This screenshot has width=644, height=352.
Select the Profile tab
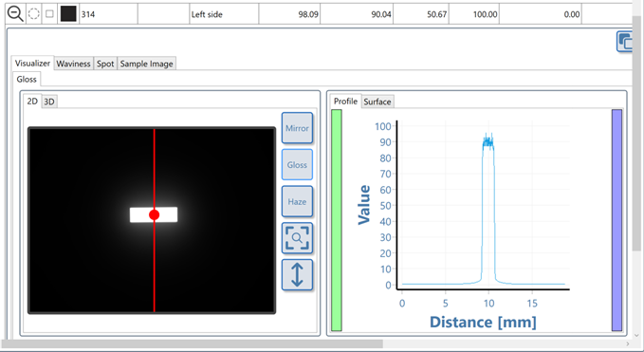[x=345, y=101]
